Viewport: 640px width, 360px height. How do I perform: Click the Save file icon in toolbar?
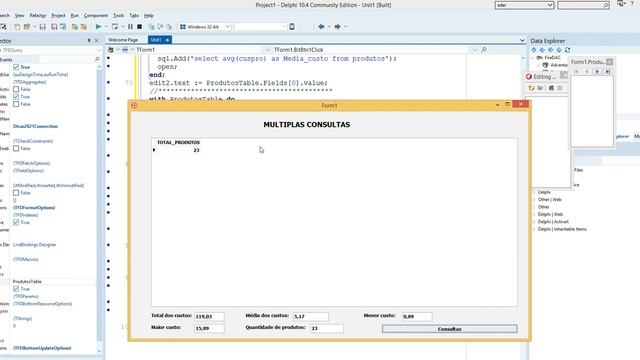click(42, 27)
